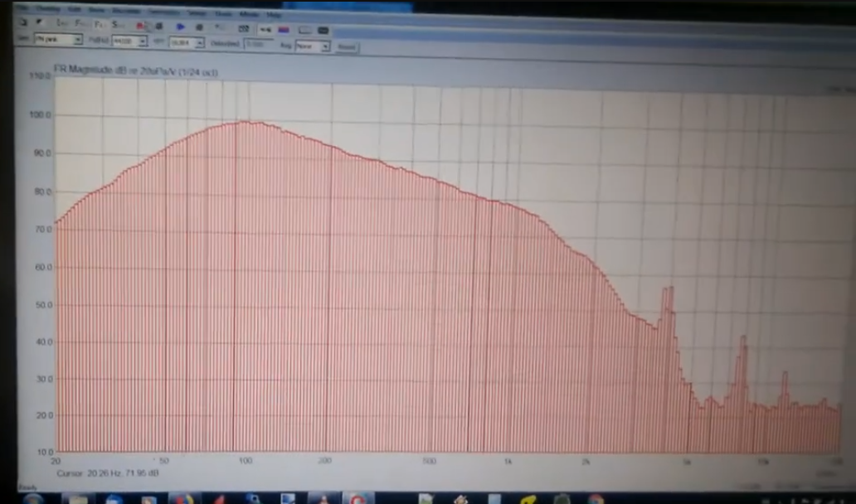
Task: Open File Explorer from the taskbar
Action: point(78,498)
